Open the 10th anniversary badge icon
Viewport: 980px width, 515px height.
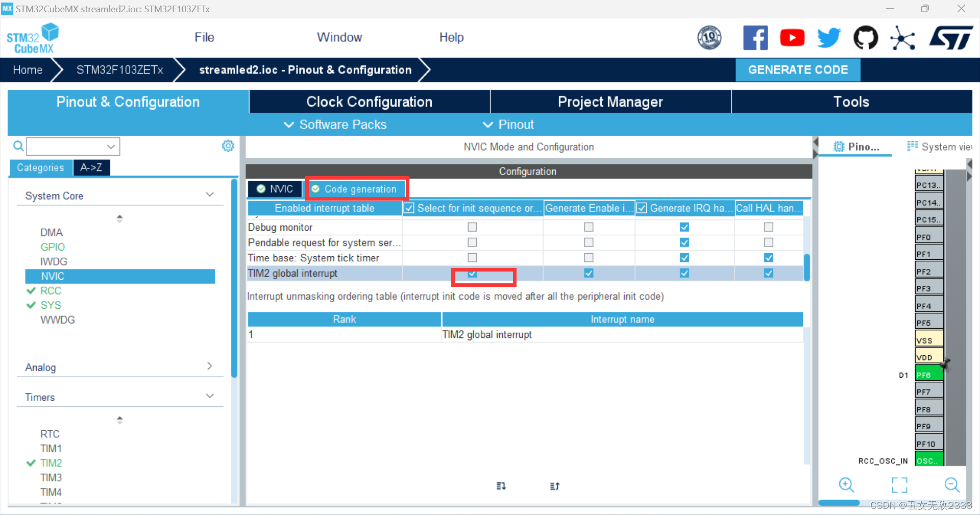(709, 37)
